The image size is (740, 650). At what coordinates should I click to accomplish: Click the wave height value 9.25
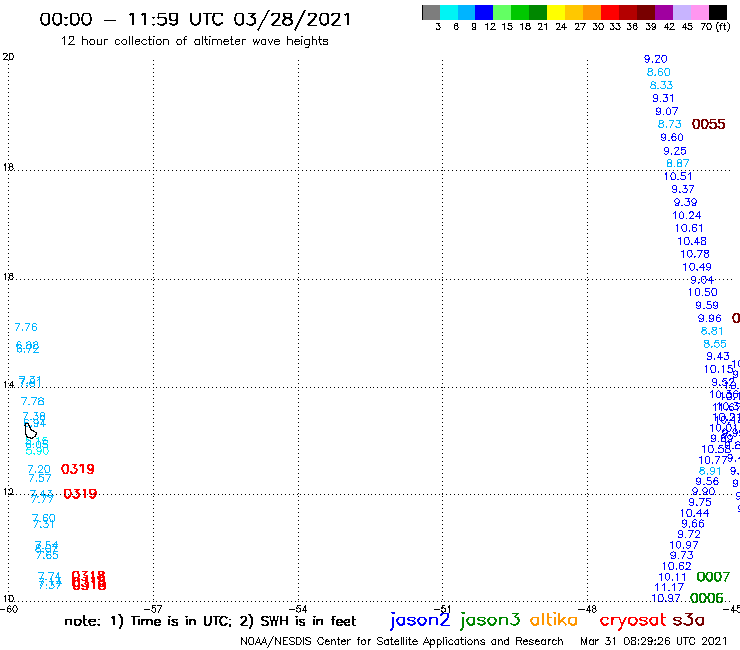tap(674, 151)
